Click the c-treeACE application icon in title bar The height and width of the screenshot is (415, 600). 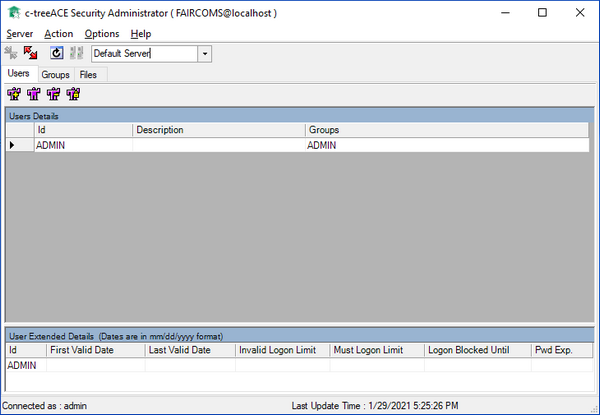tap(14, 13)
